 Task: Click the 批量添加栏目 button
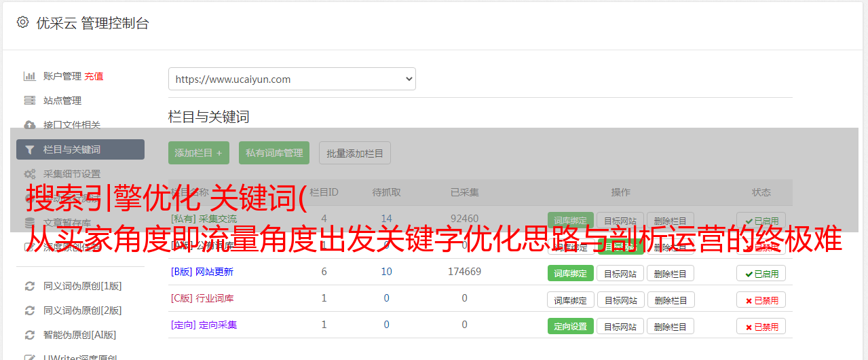click(355, 153)
